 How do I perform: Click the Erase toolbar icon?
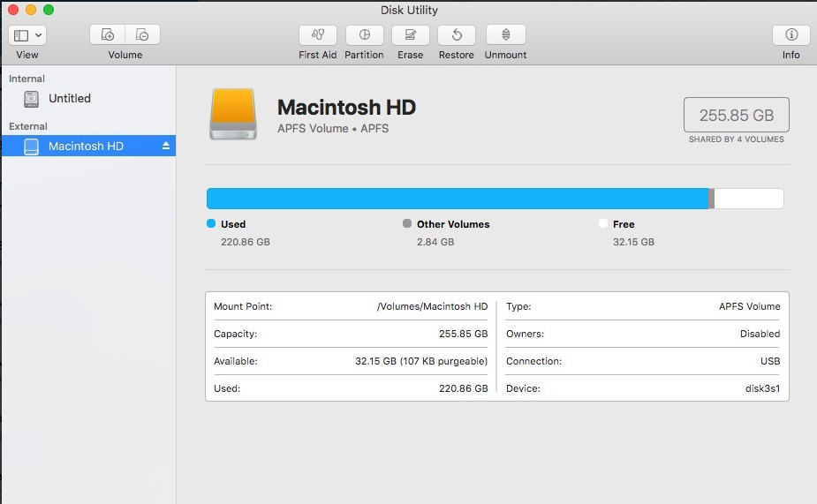410,35
